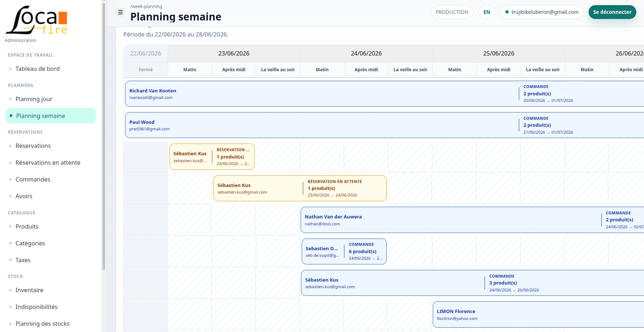Click the 23/06/2026 date header
Viewport: 644px width, 332px height.
coord(234,53)
